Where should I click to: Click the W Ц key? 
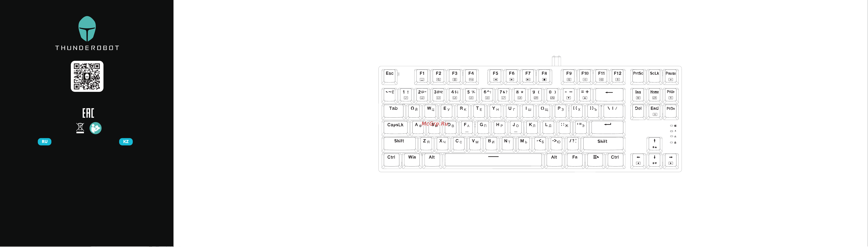pos(430,112)
